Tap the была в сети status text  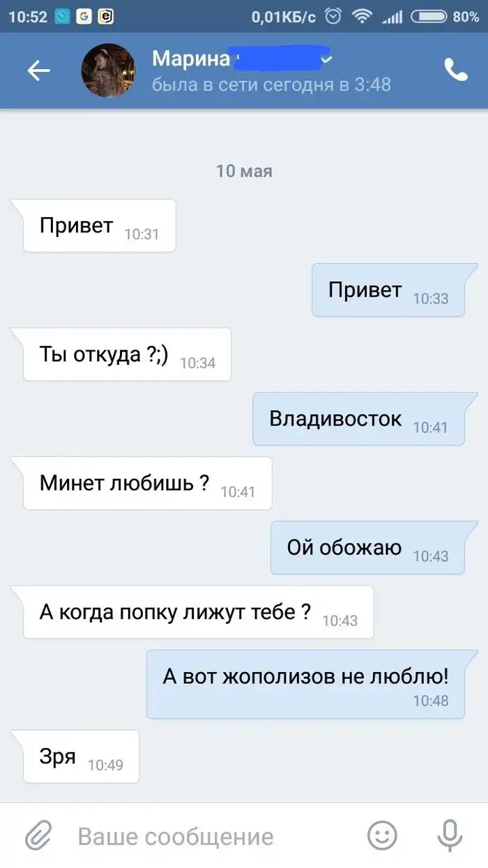tap(271, 85)
